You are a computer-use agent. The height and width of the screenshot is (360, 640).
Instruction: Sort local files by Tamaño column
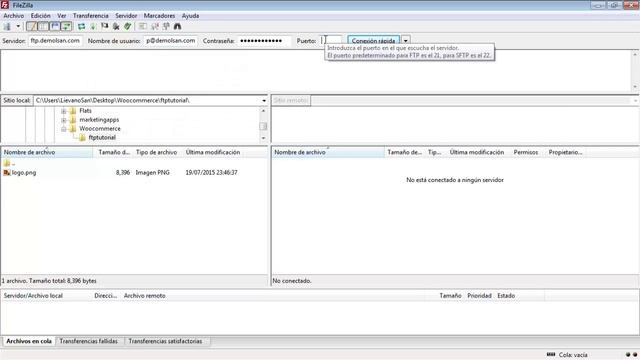coord(113,152)
